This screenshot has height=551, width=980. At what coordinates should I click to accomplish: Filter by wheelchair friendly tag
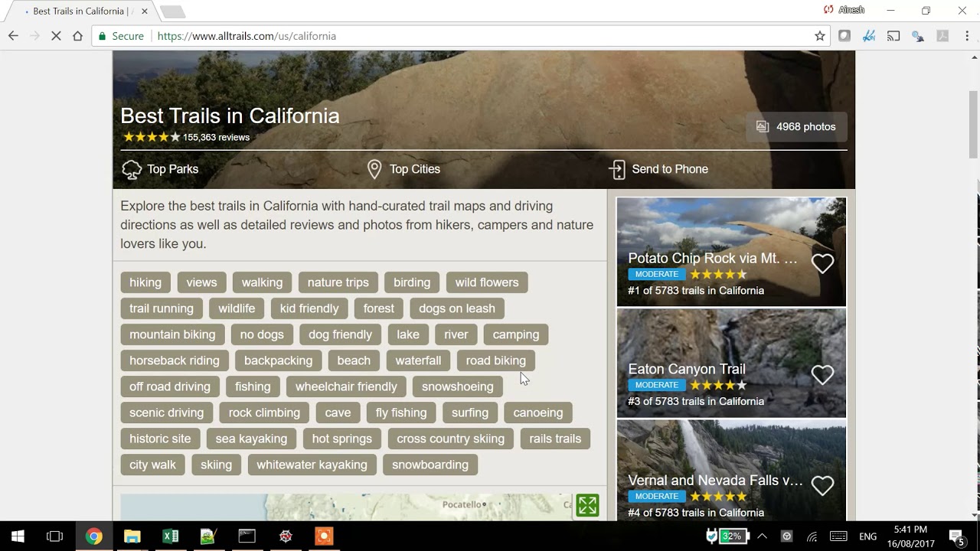346,386
